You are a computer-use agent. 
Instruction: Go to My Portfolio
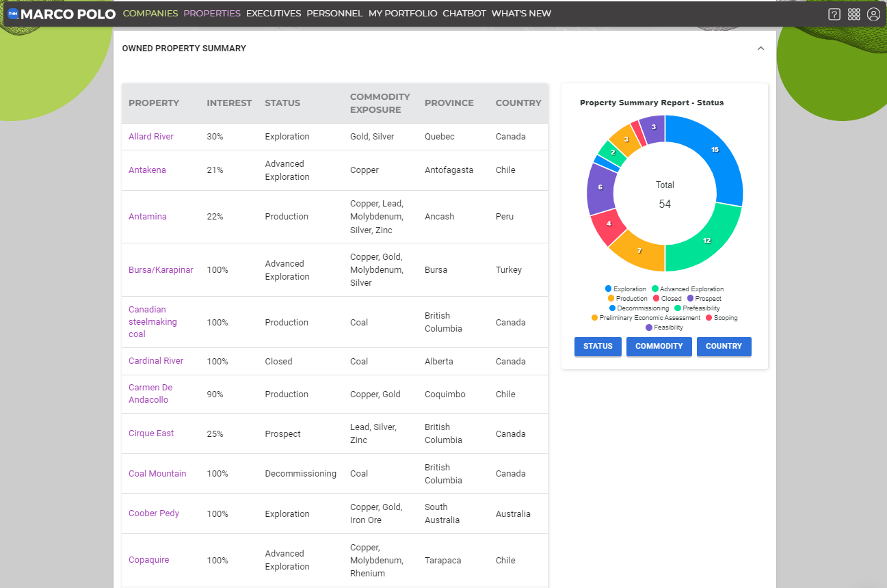[403, 14]
